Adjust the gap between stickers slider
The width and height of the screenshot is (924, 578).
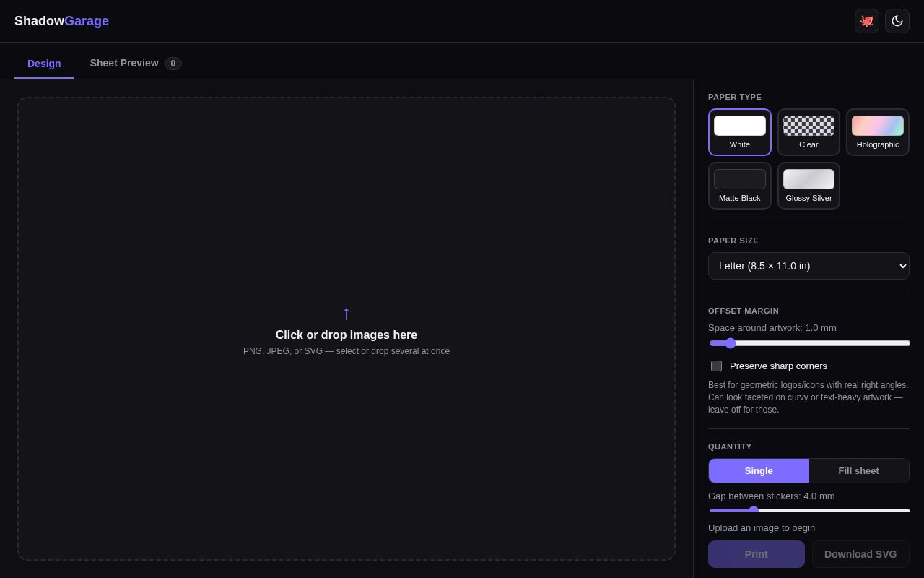click(x=810, y=509)
